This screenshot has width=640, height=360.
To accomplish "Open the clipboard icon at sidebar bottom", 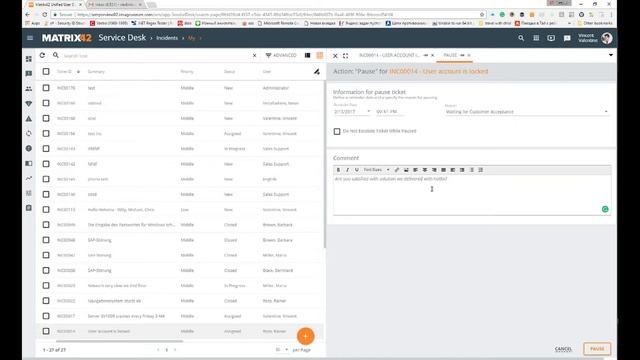I will [x=29, y=208].
